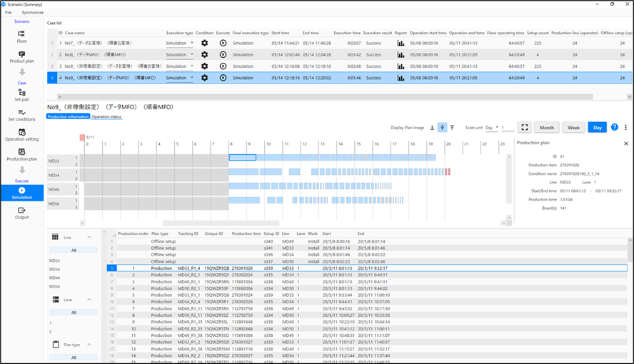Select MD34 in the Line filter
634x364 pixels.
coord(55,269)
